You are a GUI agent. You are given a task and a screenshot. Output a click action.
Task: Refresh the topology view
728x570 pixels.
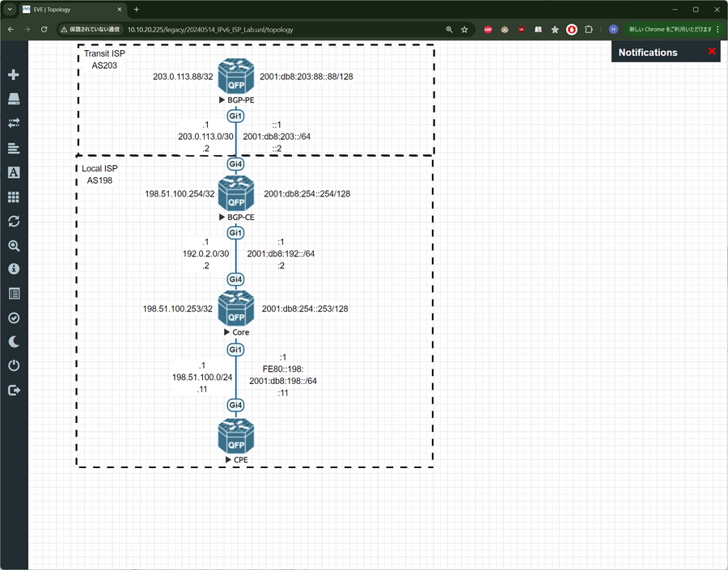14,221
